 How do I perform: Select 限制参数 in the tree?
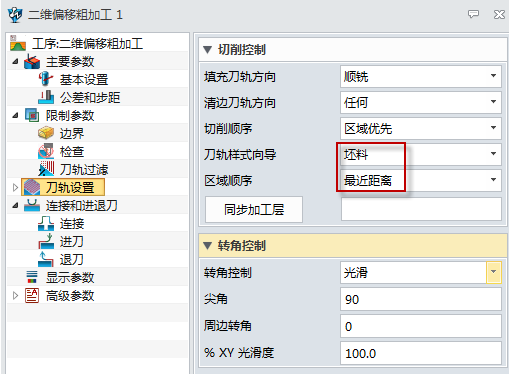pos(70,116)
